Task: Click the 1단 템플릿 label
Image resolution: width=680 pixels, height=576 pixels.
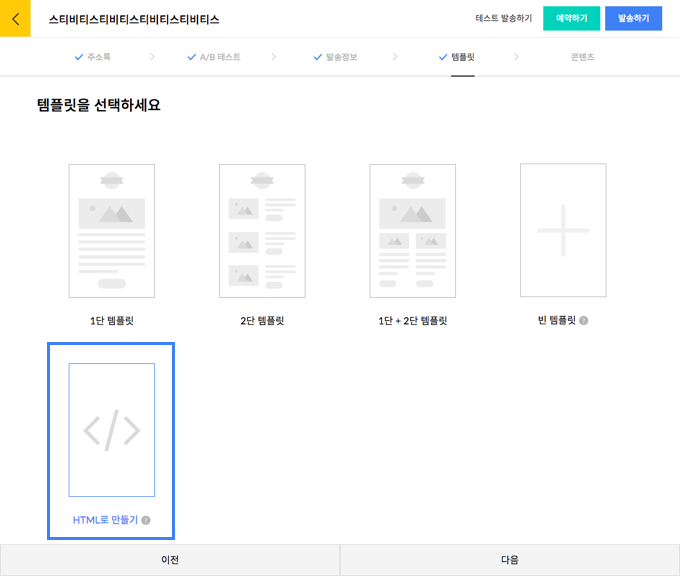Action: click(x=112, y=321)
